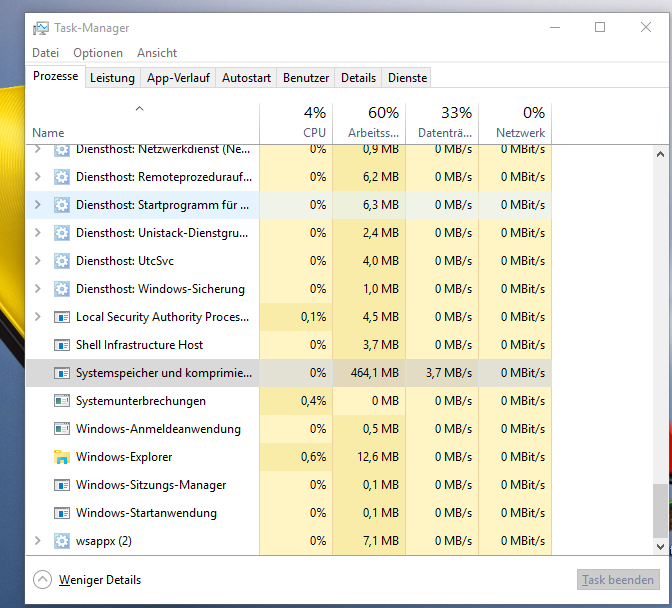Click the 464,1 MB memory value
Viewport: 672px width, 608px height.
pos(375,373)
